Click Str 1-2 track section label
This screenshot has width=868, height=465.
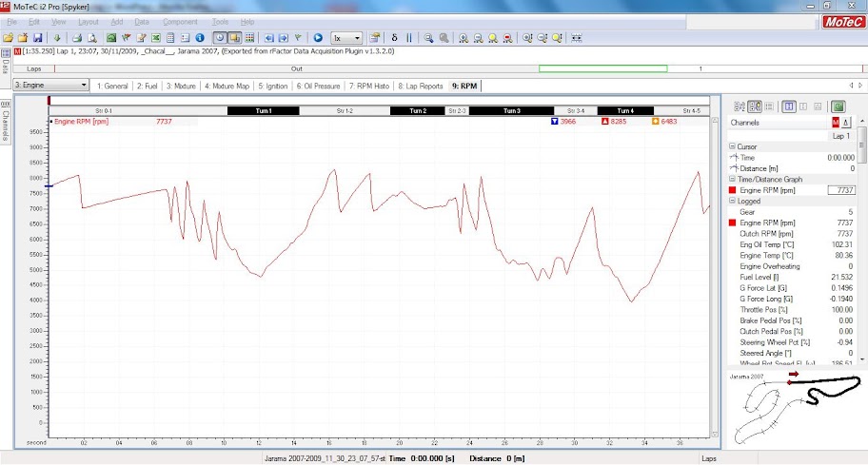pos(345,110)
